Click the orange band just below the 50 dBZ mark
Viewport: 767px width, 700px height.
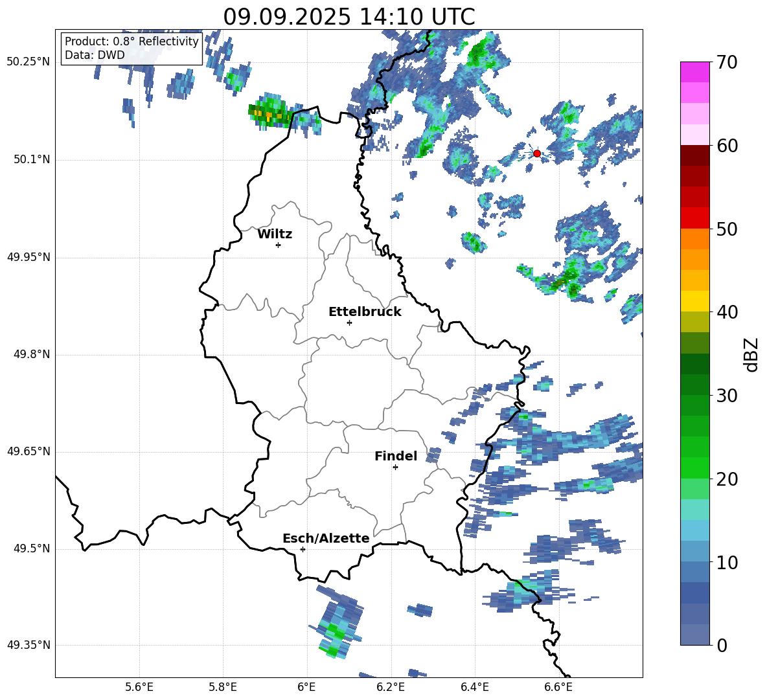point(694,238)
